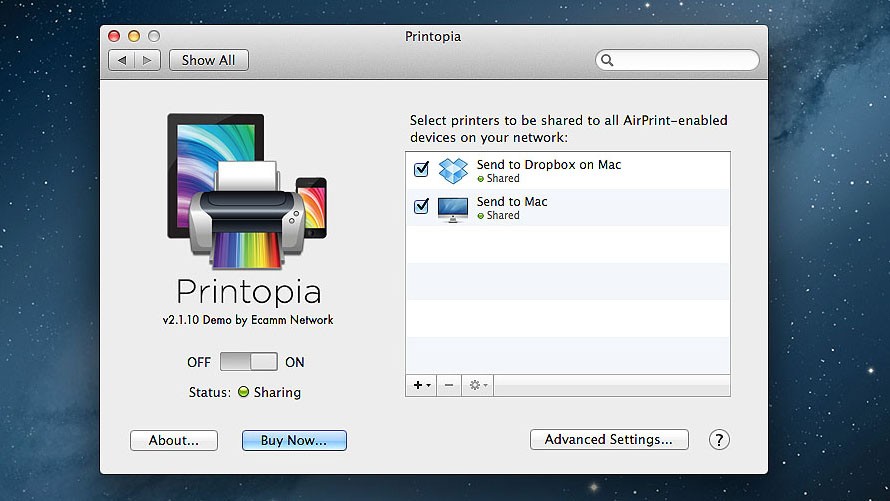Screen dimensions: 890x501
Task: Uncheck Send to Dropbox on Mac
Action: (x=421, y=170)
